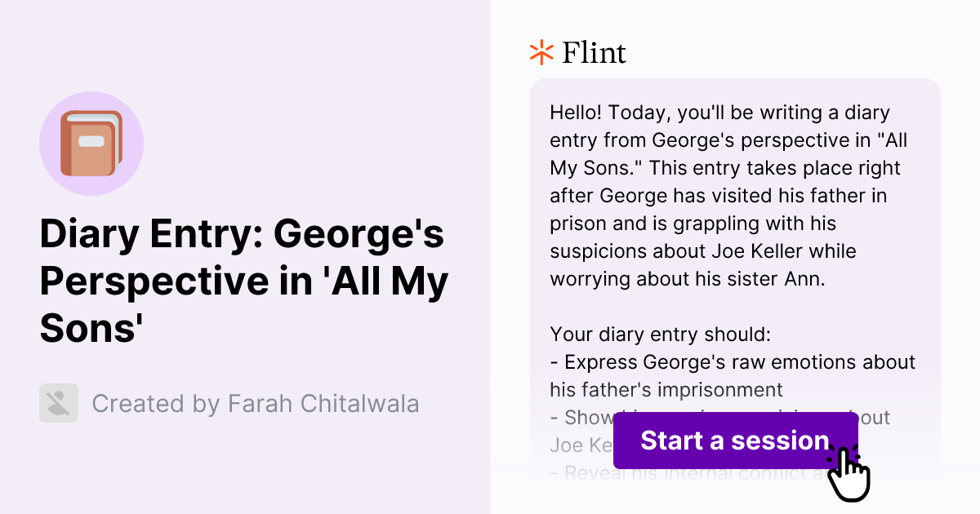Select the diary book icon in the purple circle

pos(91,143)
